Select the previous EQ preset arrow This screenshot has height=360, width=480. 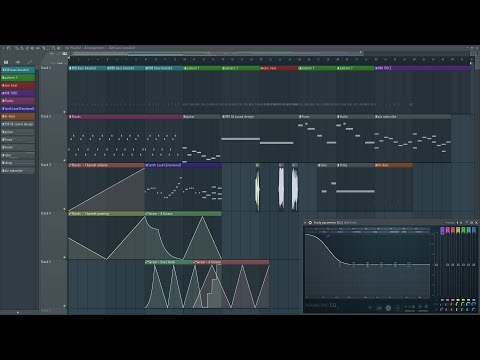(x=458, y=222)
